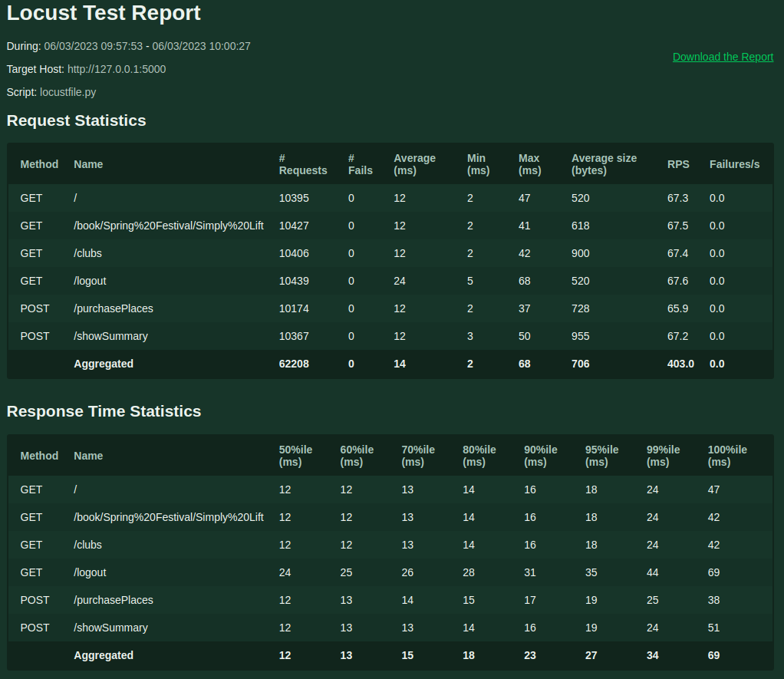Click the Failures/s column header

click(x=734, y=164)
